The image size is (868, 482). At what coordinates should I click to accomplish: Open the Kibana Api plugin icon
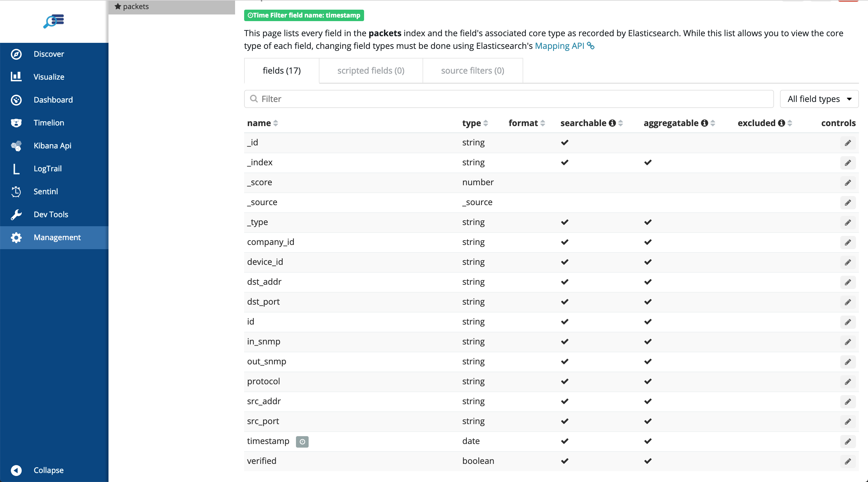pyautogui.click(x=16, y=146)
